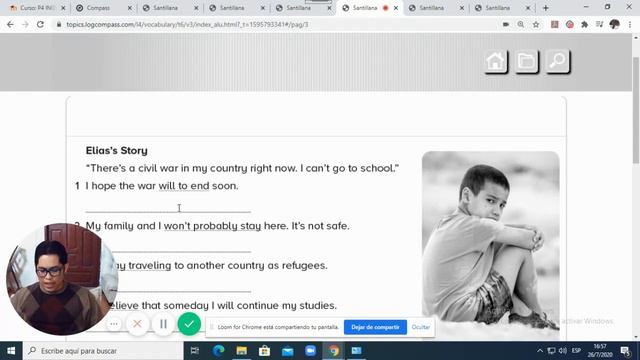Click the red square extension icon
Screen dimensions: 640x360
point(554,24)
